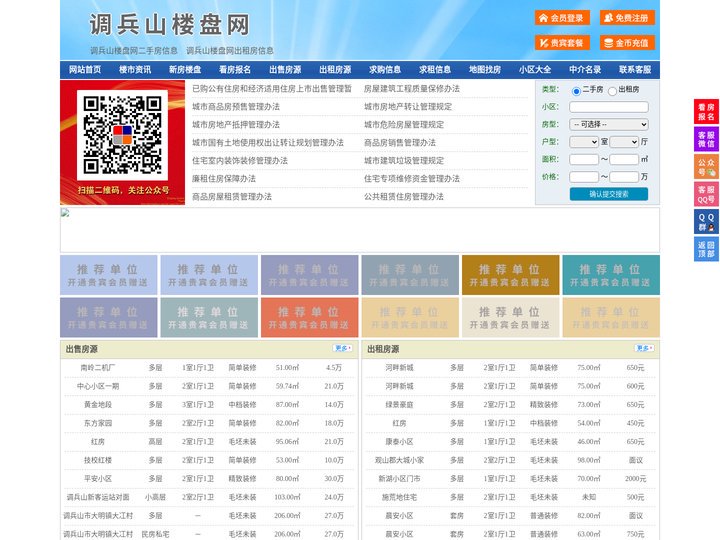Open the 贵宾套餐 button

[x=562, y=43]
